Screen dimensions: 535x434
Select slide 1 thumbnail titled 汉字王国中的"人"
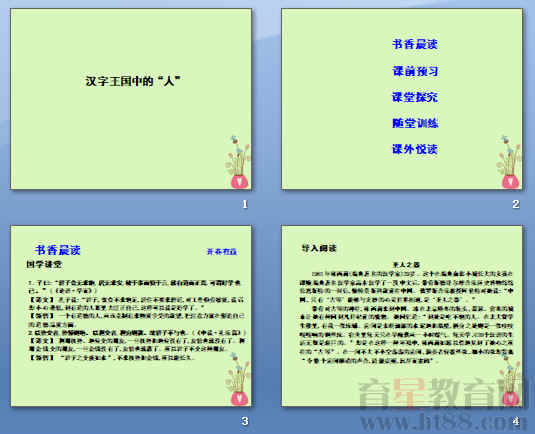(131, 99)
